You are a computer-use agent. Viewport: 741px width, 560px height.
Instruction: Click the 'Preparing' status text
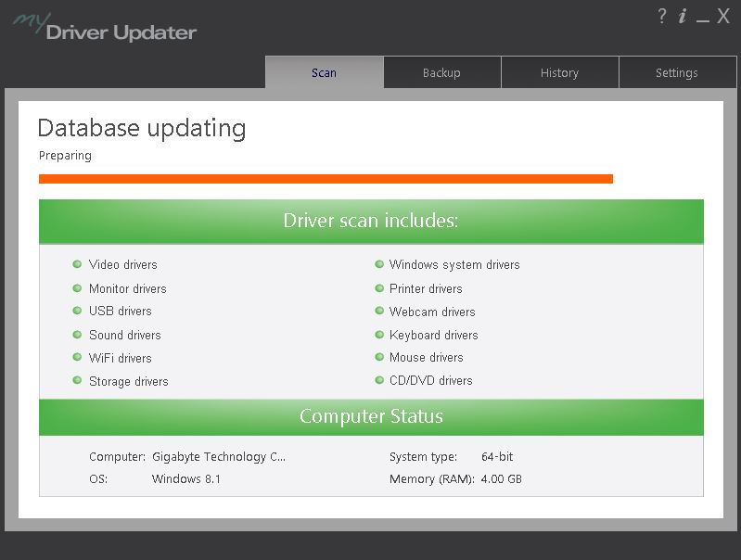point(65,156)
